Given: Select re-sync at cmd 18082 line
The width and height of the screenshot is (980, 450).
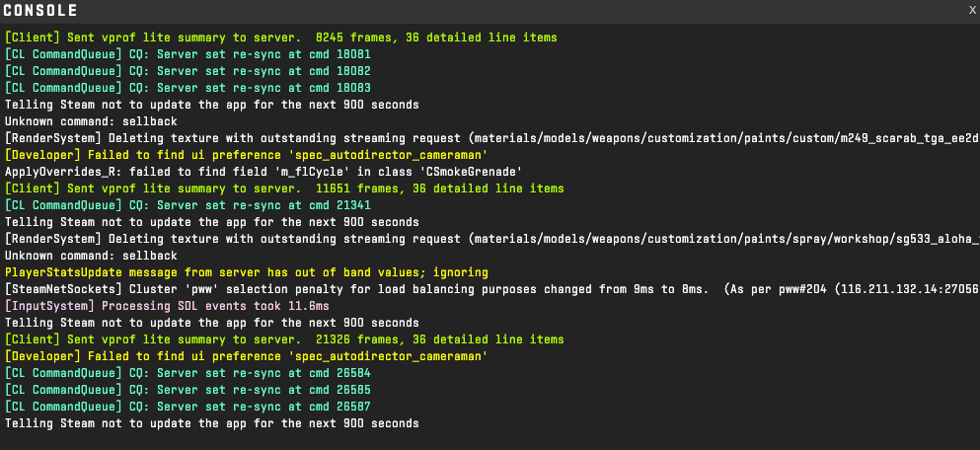Looking at the screenshot, I should coord(188,71).
